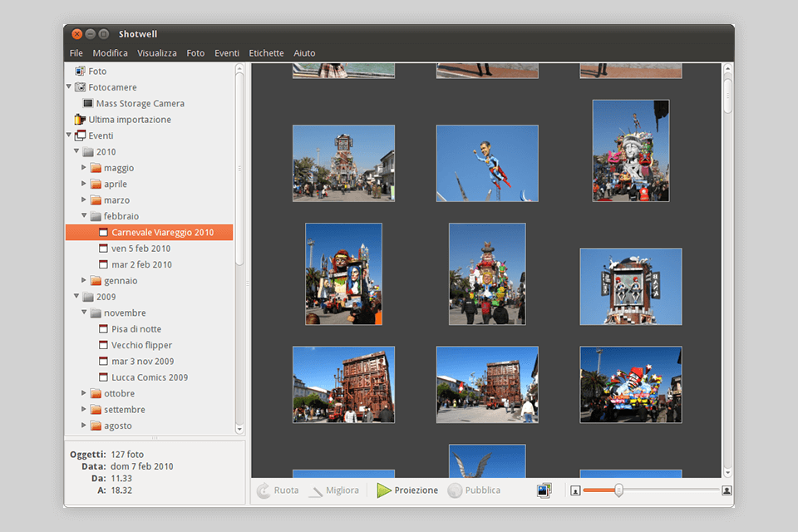
Task: Expand the maggio folder
Action: pos(84,168)
